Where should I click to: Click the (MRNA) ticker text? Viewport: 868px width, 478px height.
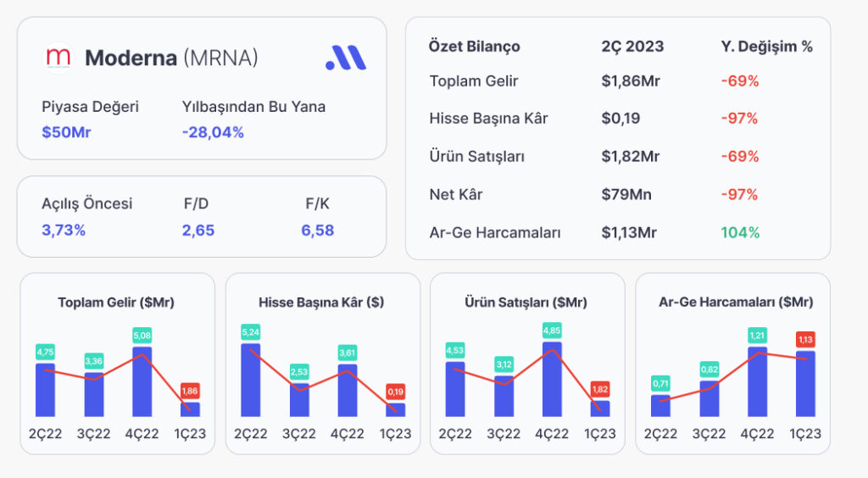click(x=220, y=58)
